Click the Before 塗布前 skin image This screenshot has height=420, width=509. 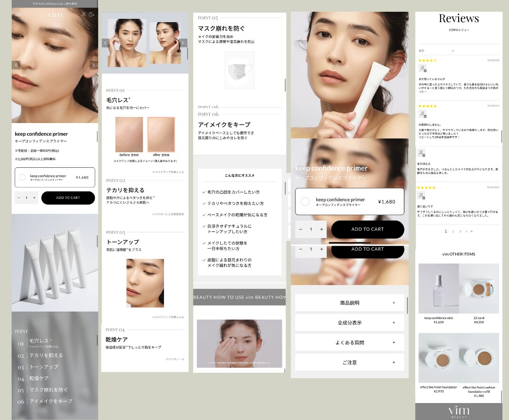(x=129, y=135)
